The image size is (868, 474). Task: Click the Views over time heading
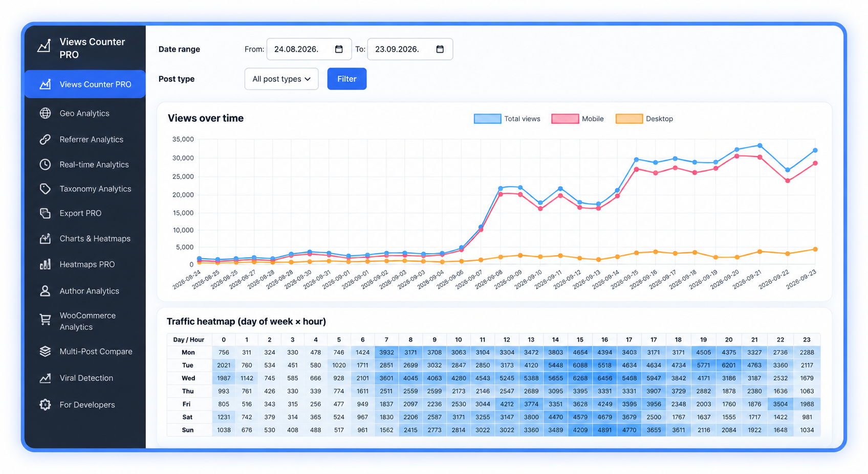pos(206,118)
